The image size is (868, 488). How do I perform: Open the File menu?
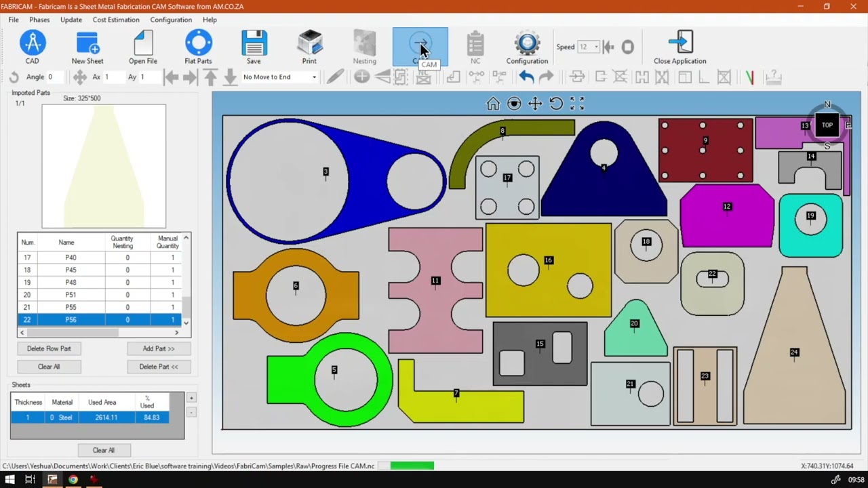[x=14, y=20]
